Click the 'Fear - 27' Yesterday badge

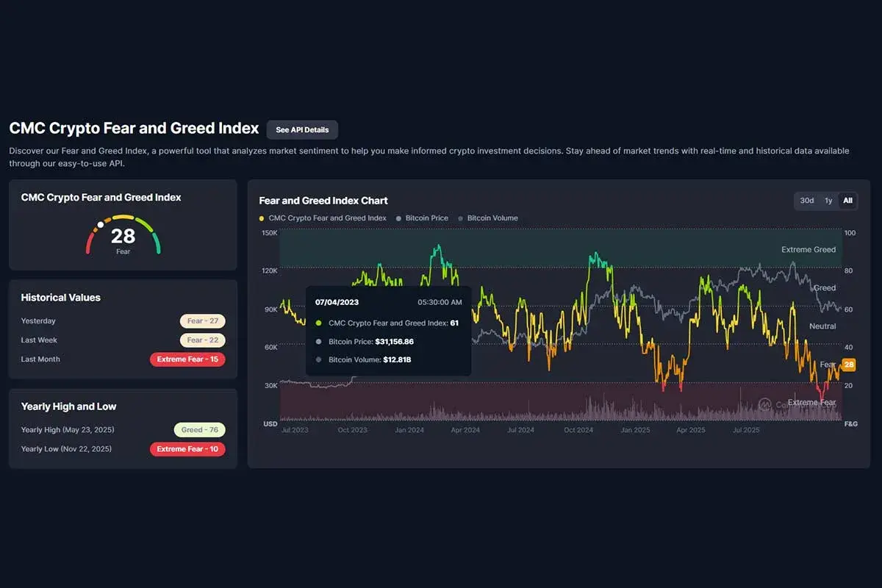203,320
